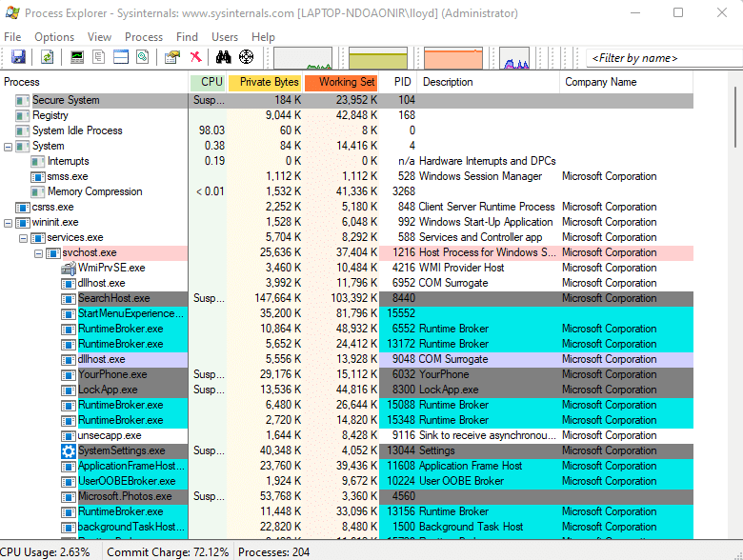Screen dimensions: 743x560
Task: Open the Users menu
Action: [225, 36]
